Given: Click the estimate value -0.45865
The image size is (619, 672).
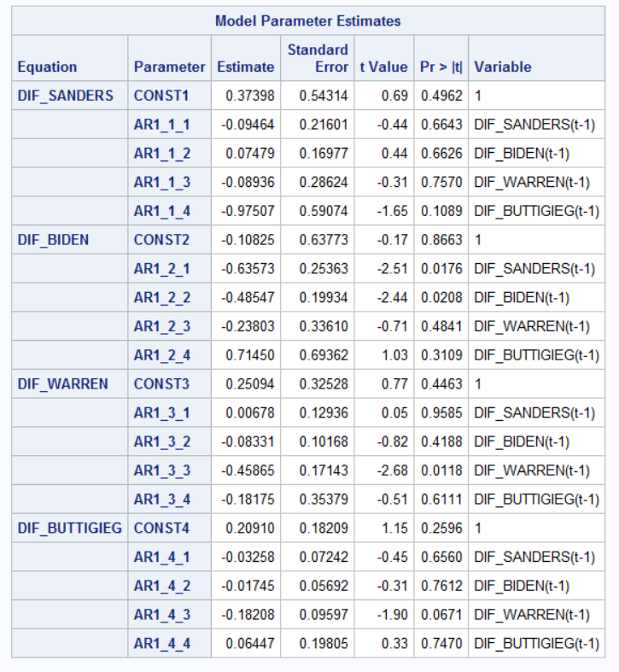Looking at the screenshot, I should pos(248,470).
